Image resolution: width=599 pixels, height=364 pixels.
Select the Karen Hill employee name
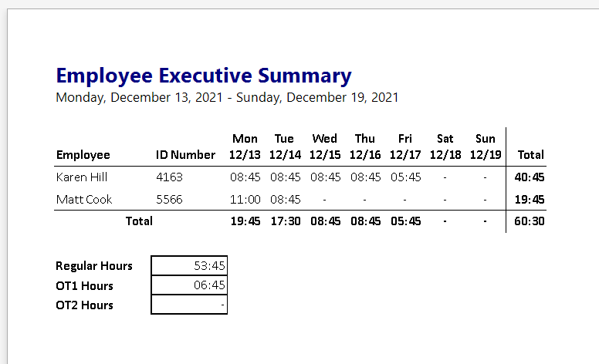[x=82, y=177]
